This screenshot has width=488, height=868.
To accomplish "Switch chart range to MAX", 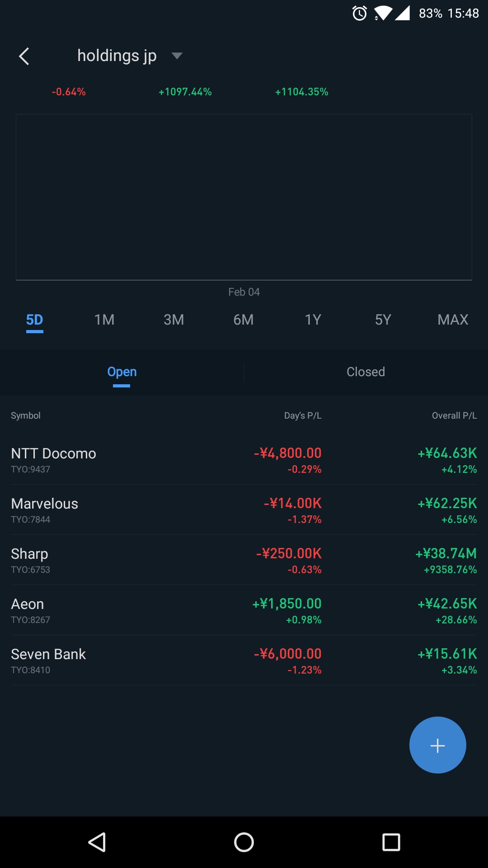I will [453, 320].
